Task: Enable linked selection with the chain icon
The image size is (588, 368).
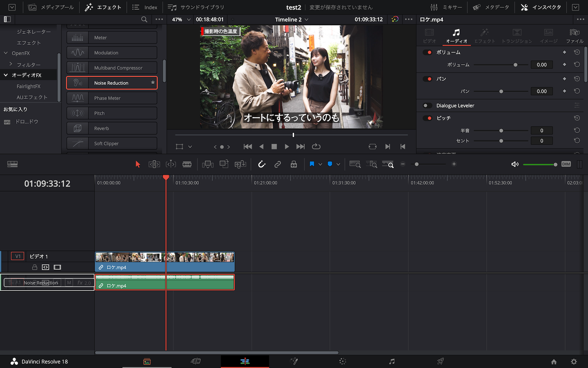Action: [x=278, y=164]
